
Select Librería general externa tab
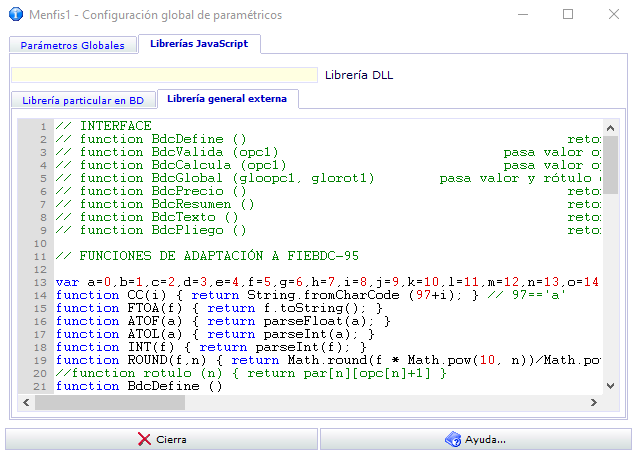click(x=227, y=99)
